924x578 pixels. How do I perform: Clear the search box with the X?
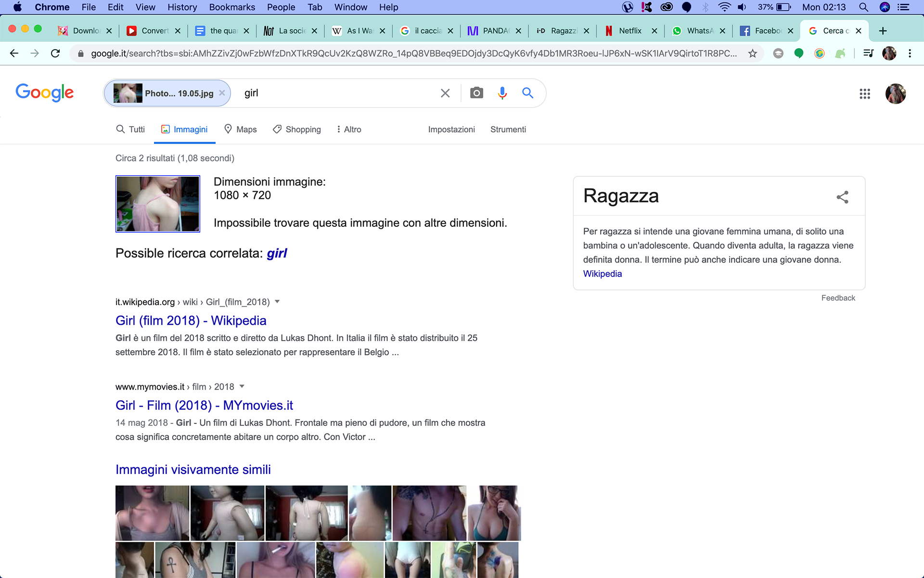445,93
